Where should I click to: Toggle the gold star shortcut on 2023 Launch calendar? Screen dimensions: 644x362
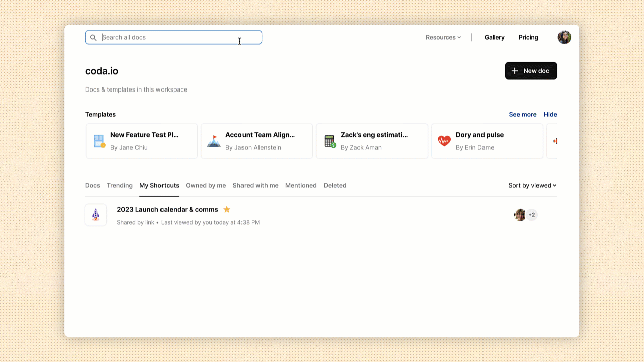[227, 209]
